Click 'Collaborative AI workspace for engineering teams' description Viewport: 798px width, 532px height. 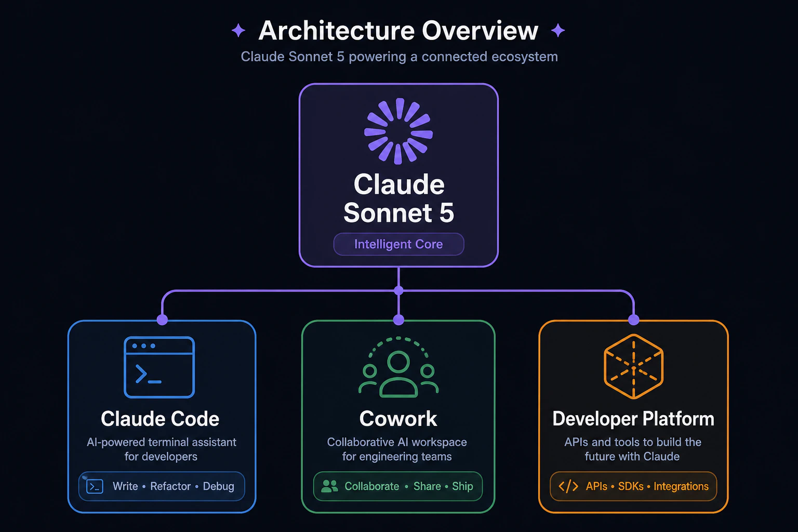click(x=397, y=449)
